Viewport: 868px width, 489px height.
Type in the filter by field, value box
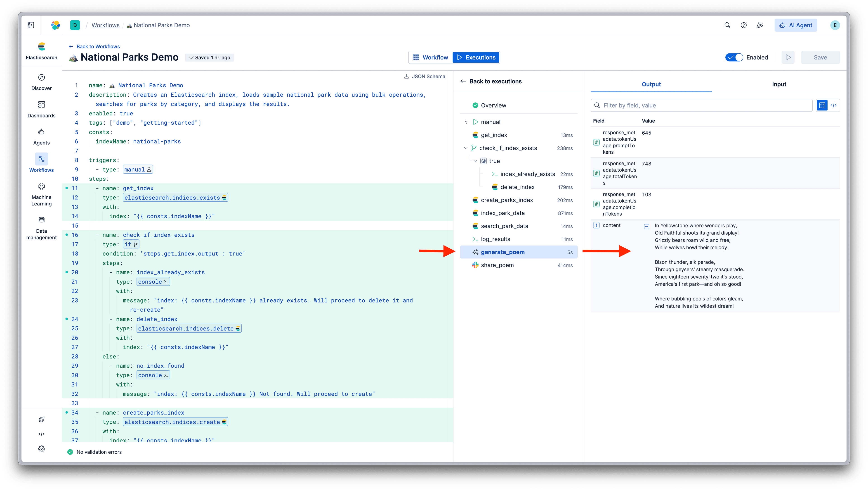coord(701,105)
